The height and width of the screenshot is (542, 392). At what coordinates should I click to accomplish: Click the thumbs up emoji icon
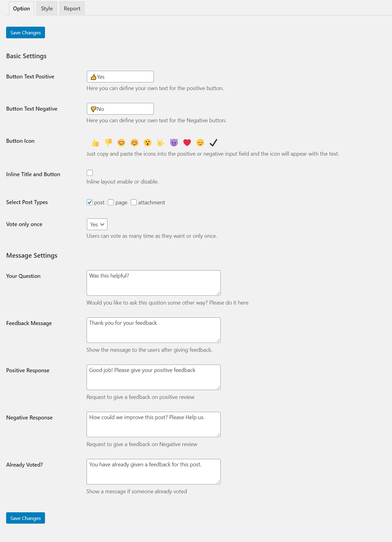coord(95,143)
